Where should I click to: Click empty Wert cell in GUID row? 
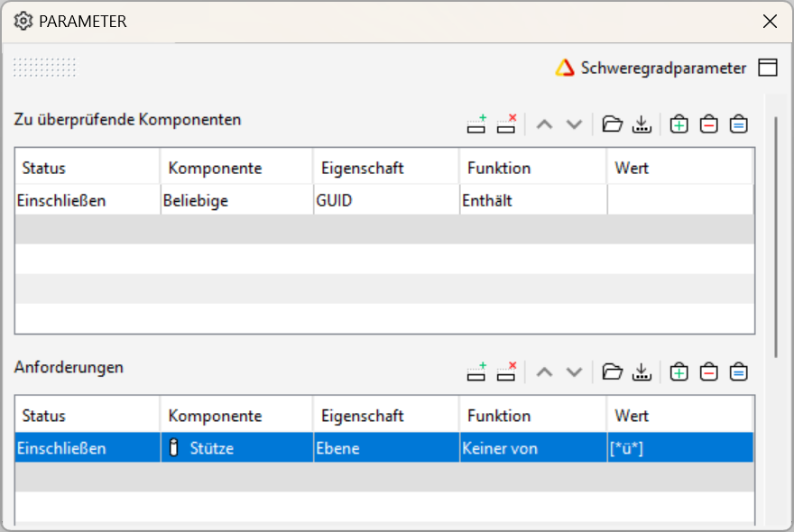point(680,200)
